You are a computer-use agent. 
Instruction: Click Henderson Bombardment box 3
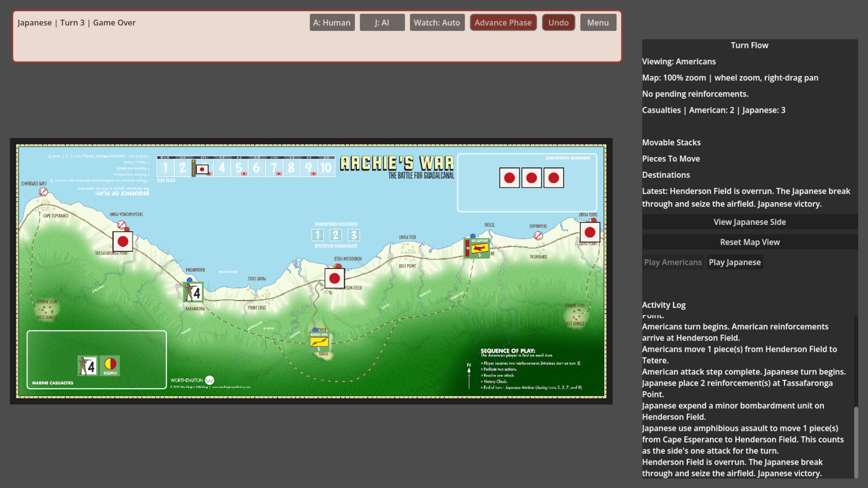(354, 235)
